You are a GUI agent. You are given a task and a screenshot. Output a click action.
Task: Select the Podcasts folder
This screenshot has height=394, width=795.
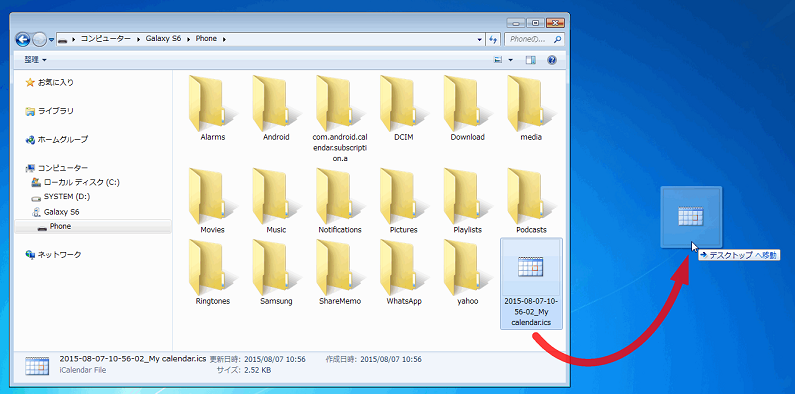[x=531, y=201]
